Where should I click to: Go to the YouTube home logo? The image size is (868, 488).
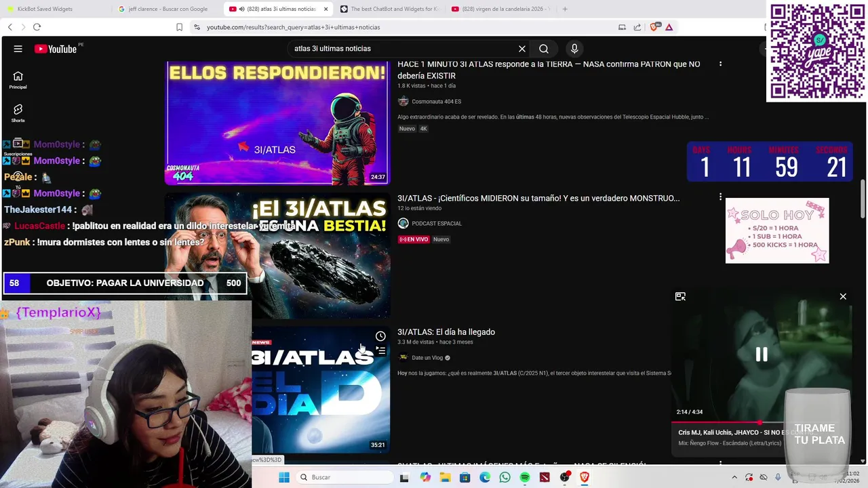[56, 49]
